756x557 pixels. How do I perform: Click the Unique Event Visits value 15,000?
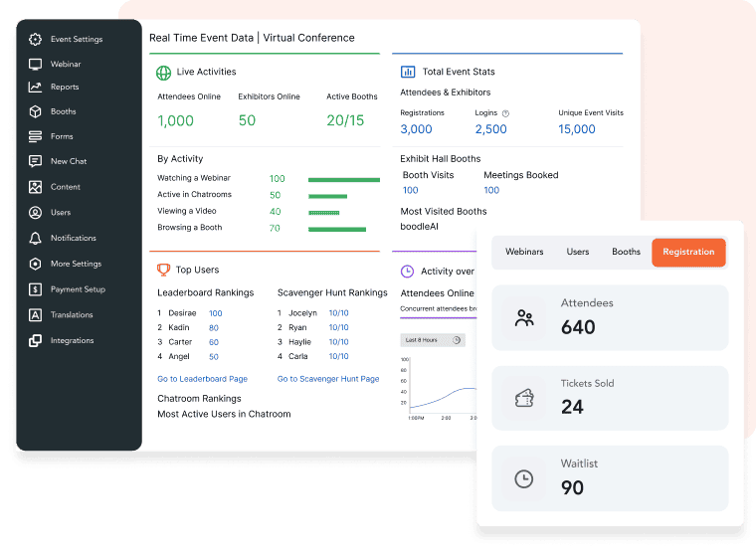click(577, 129)
